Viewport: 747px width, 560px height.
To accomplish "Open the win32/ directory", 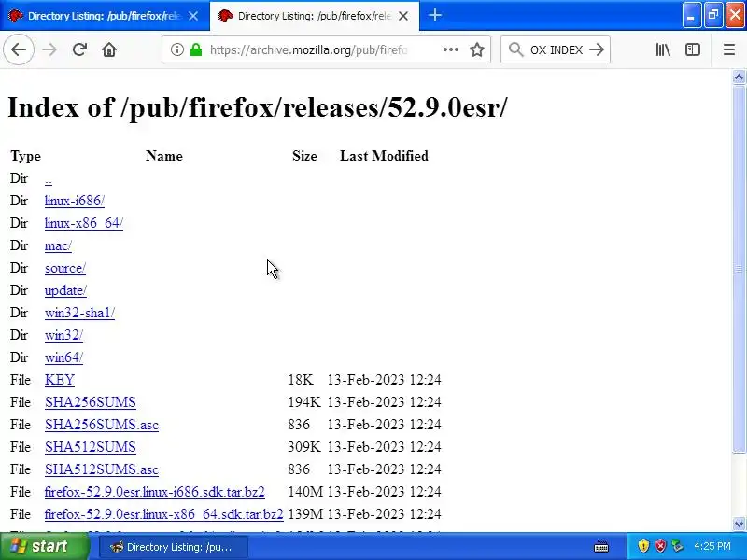I will tap(63, 335).
